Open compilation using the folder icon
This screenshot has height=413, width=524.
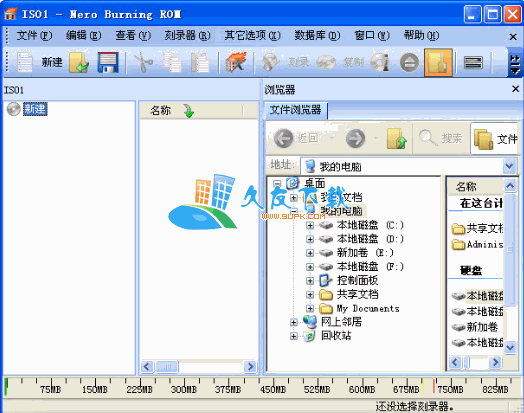(79, 62)
